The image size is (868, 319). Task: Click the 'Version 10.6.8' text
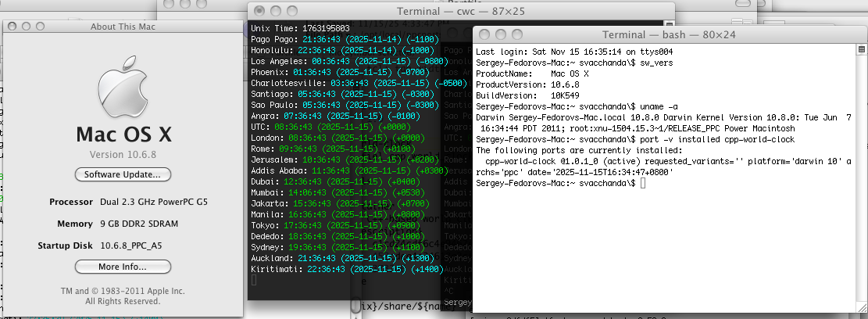[123, 155]
